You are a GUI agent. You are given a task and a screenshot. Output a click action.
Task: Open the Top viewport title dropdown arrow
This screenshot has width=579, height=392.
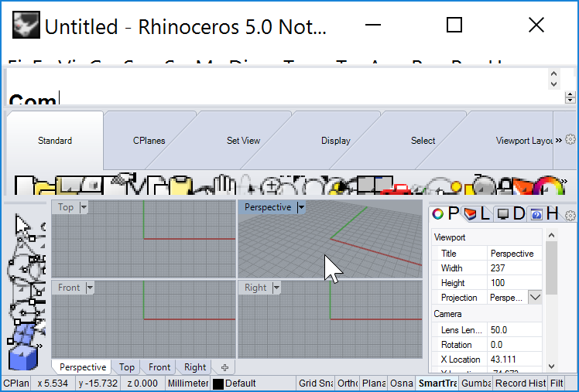point(84,207)
